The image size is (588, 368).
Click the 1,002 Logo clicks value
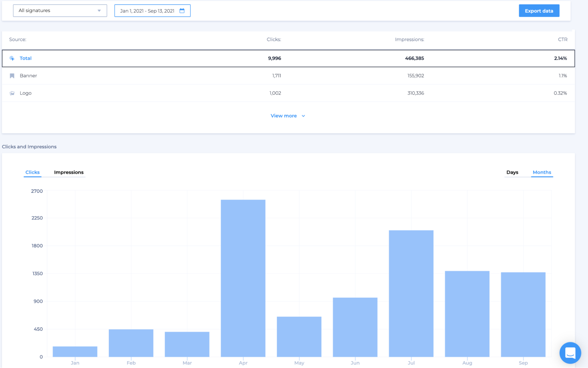[x=275, y=93]
